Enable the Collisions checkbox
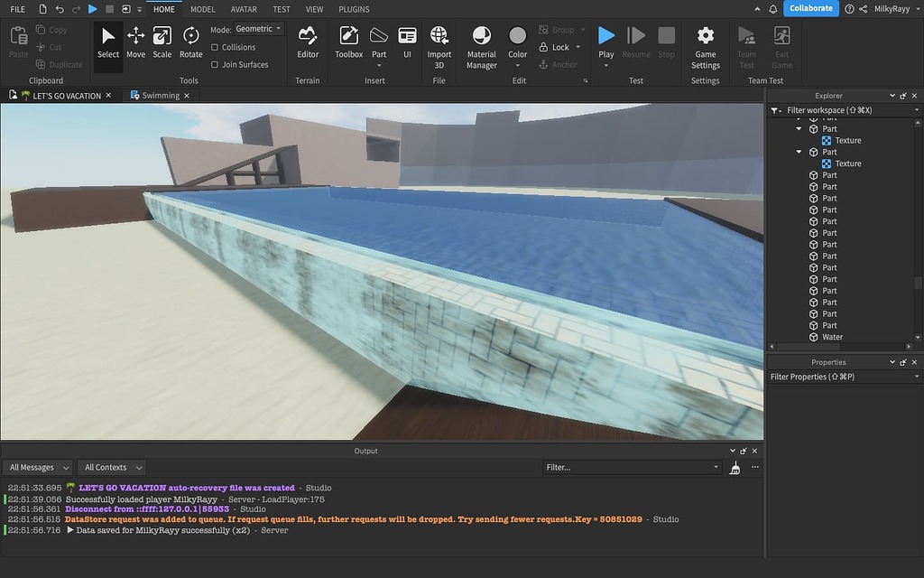924x578 pixels. [x=216, y=47]
